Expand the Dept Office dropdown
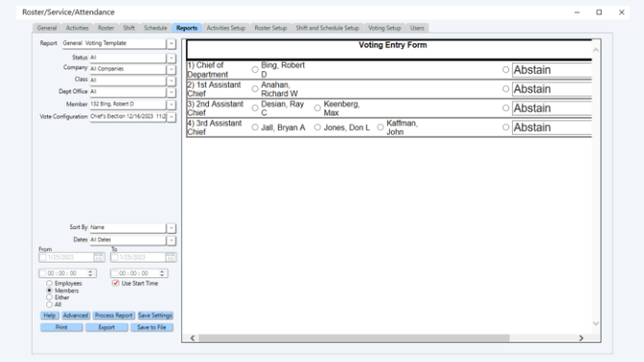Viewport: 644px width, 362px height. (171, 92)
